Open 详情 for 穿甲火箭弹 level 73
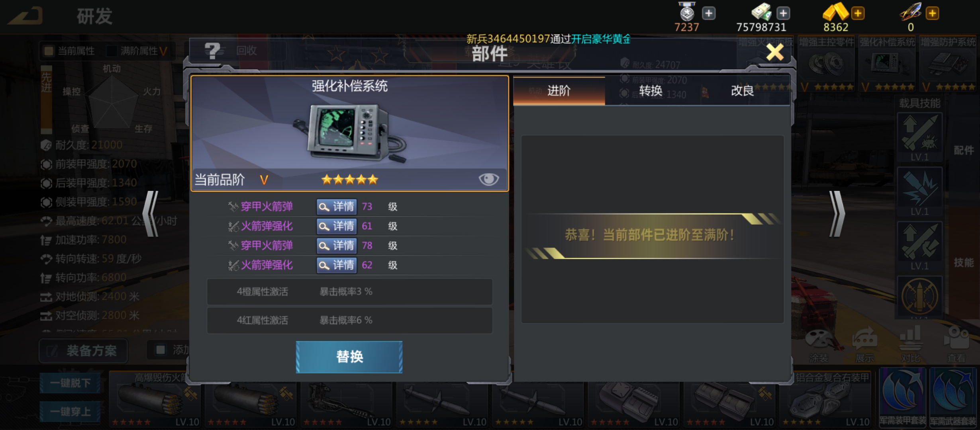This screenshot has width=980, height=430. coord(337,207)
